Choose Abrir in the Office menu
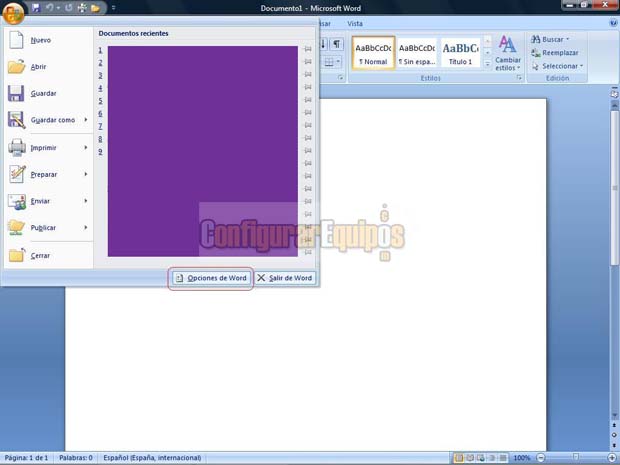 coord(47,67)
